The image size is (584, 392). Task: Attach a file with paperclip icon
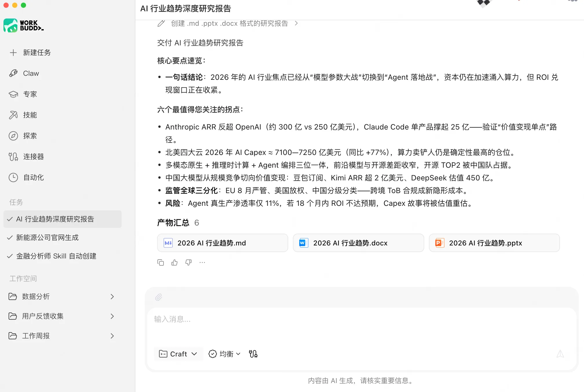(x=159, y=297)
